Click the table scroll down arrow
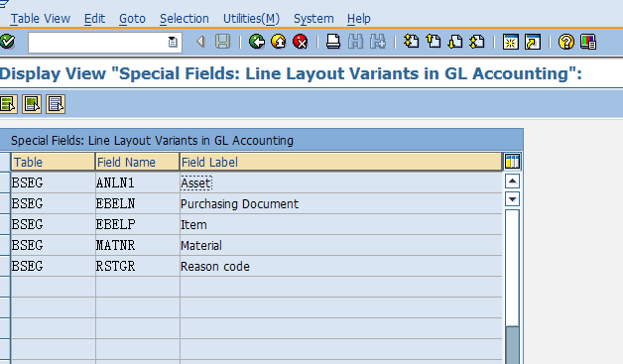Viewport: 623px width, 364px height. tap(513, 198)
